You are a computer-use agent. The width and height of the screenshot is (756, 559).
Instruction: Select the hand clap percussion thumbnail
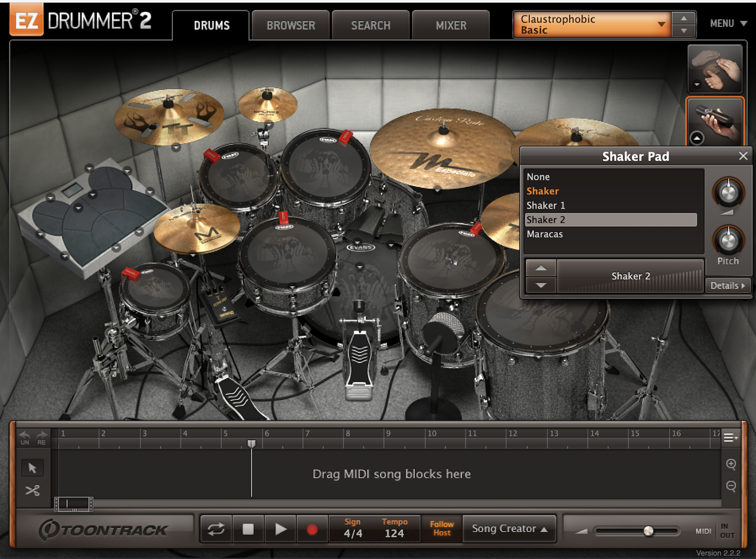pos(715,69)
